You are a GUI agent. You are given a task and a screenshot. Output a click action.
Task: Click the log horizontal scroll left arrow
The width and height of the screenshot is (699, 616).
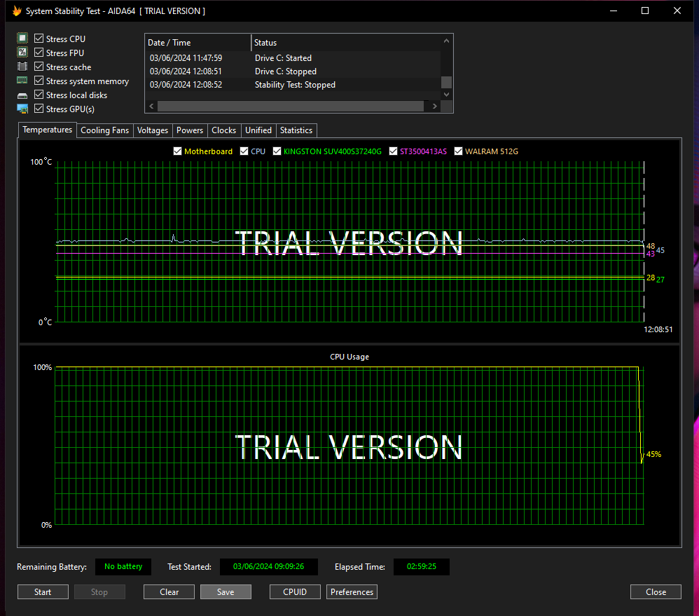[x=151, y=106]
